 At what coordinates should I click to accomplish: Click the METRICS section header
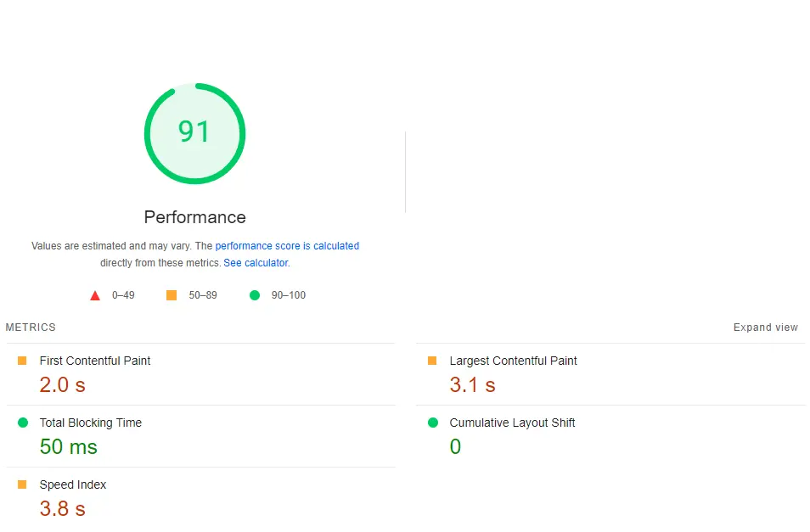[x=31, y=328]
